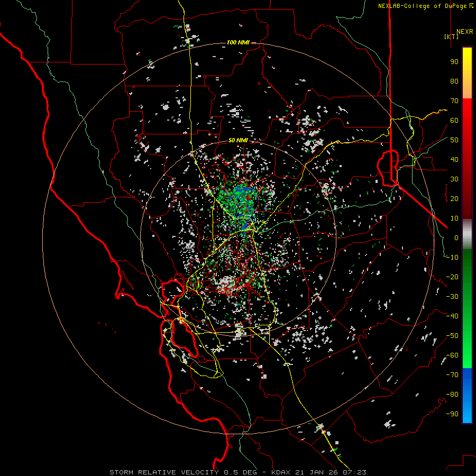Click the 10 value on velocity scale
476x476 pixels.
point(454,218)
